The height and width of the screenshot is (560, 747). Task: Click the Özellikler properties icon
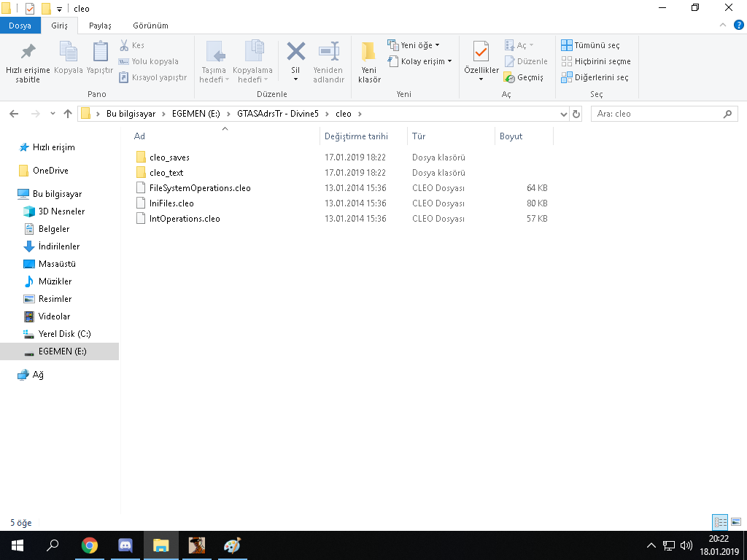481,53
